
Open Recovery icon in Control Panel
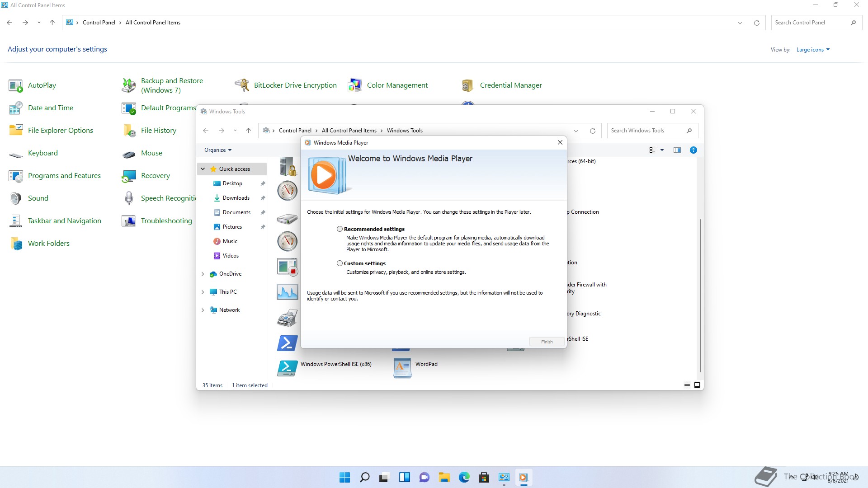129,176
